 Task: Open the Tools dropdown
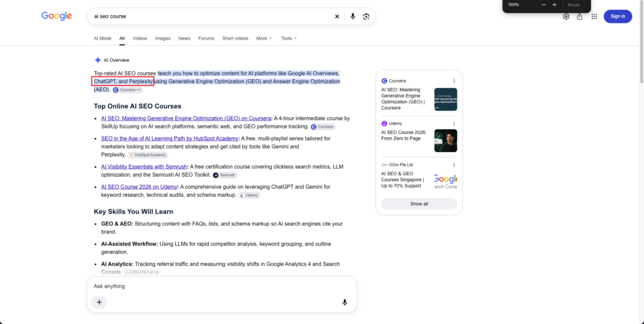pos(289,38)
